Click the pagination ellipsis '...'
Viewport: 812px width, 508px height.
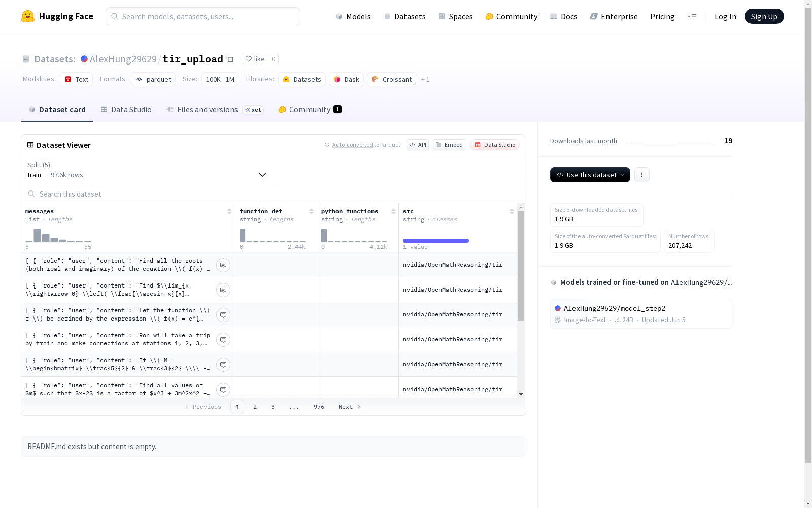pos(294,407)
